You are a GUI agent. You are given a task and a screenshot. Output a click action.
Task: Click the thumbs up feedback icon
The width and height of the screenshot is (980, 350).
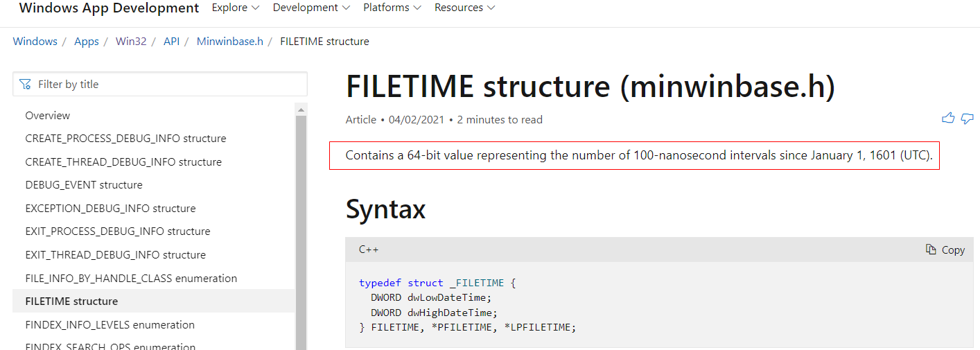(x=948, y=119)
